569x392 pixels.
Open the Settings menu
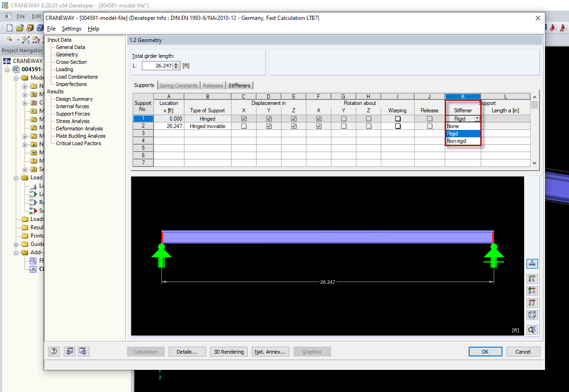[x=72, y=28]
